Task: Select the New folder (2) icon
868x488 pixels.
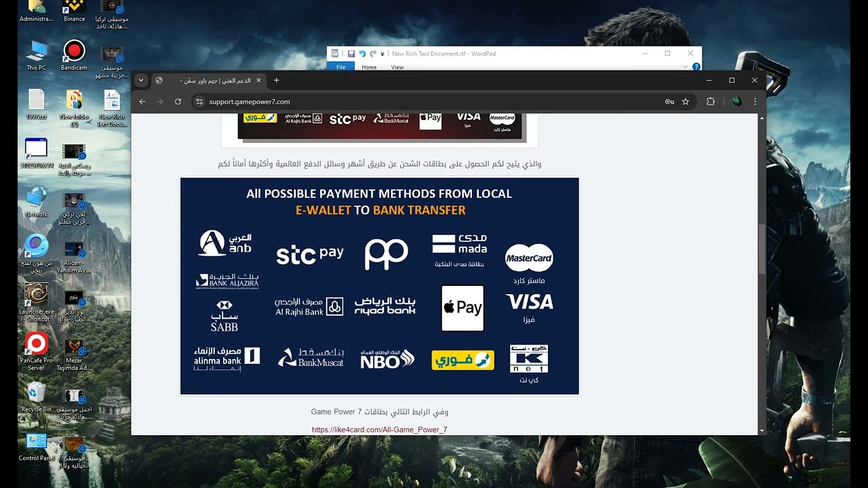Action: pyautogui.click(x=74, y=108)
